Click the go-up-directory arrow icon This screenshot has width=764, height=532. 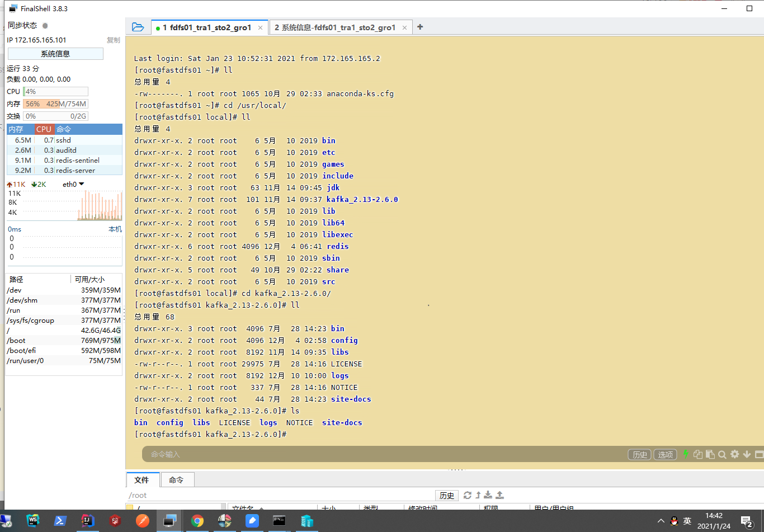pyautogui.click(x=478, y=495)
